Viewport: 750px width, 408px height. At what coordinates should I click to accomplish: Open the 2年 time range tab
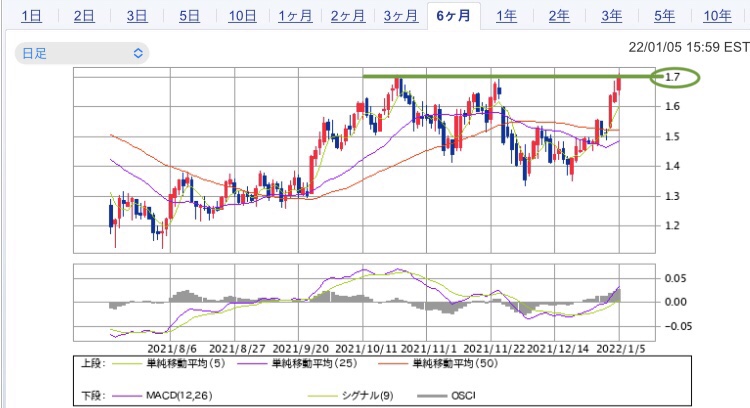pos(559,15)
